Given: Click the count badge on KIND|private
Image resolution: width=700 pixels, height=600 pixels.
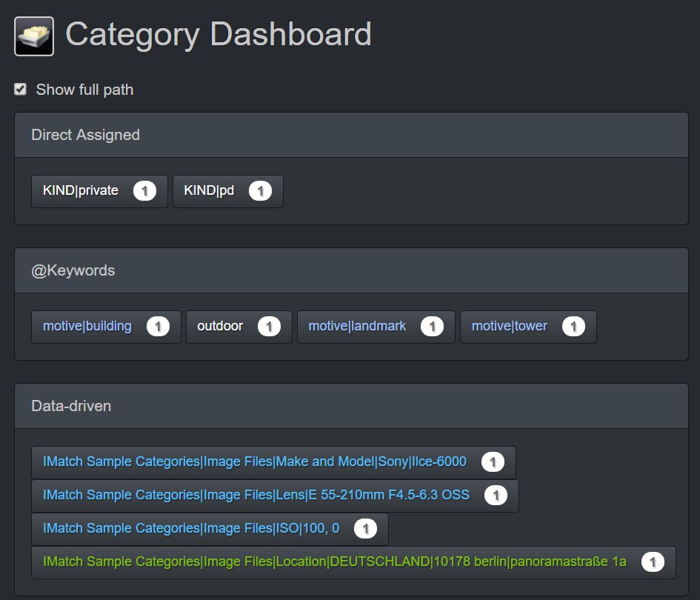Looking at the screenshot, I should (144, 191).
